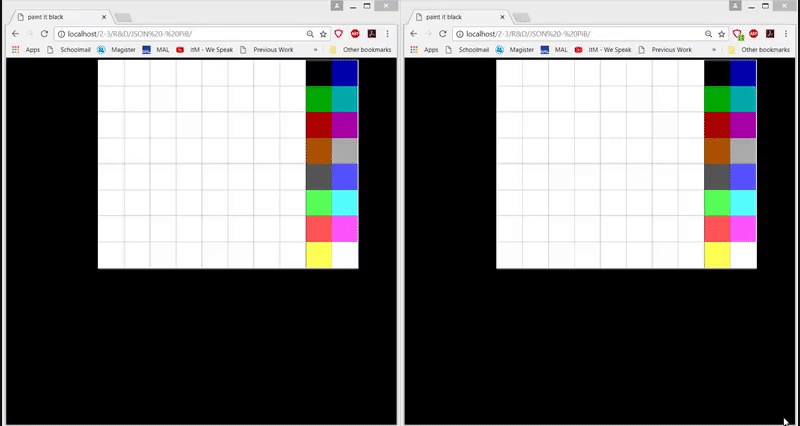Image resolution: width=800 pixels, height=426 pixels.
Task: Pick the yellow color swatch in the left window palette
Action: tap(318, 255)
